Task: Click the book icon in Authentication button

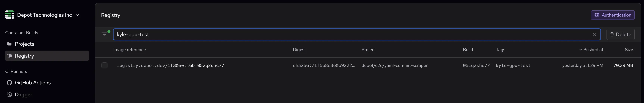Action: pyautogui.click(x=597, y=15)
